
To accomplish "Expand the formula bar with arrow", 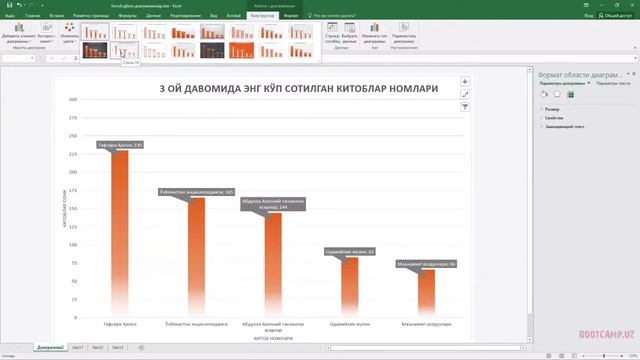I will (636, 58).
